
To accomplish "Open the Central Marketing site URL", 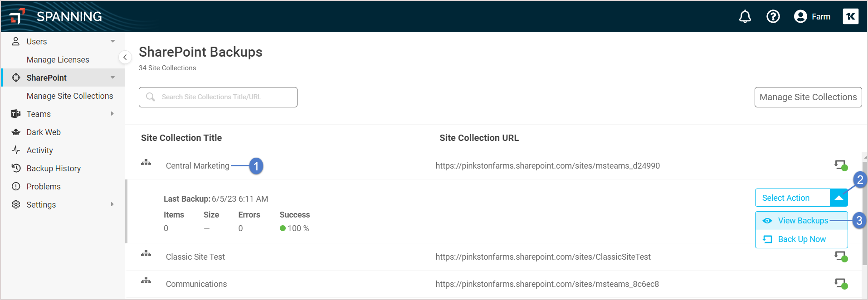I will click(x=547, y=166).
